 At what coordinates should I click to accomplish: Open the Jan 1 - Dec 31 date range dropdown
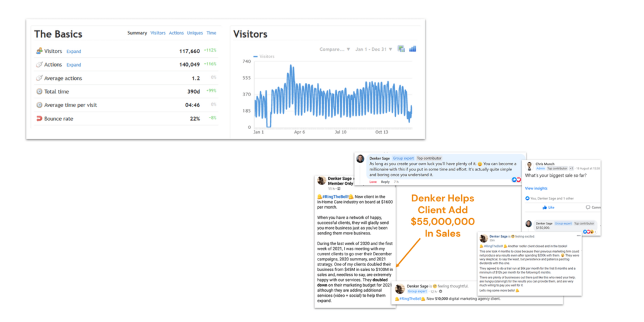(374, 49)
